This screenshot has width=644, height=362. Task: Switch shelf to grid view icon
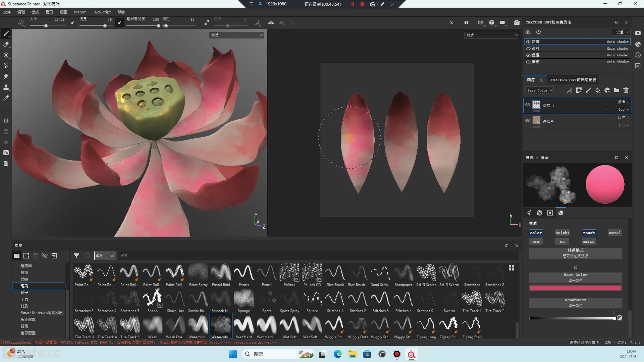click(x=511, y=268)
